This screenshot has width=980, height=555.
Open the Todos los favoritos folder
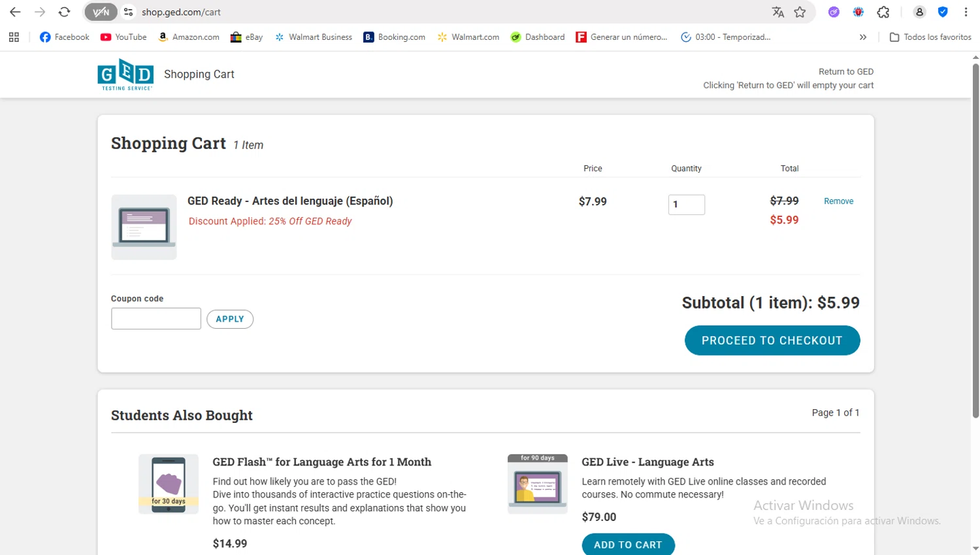tap(930, 37)
